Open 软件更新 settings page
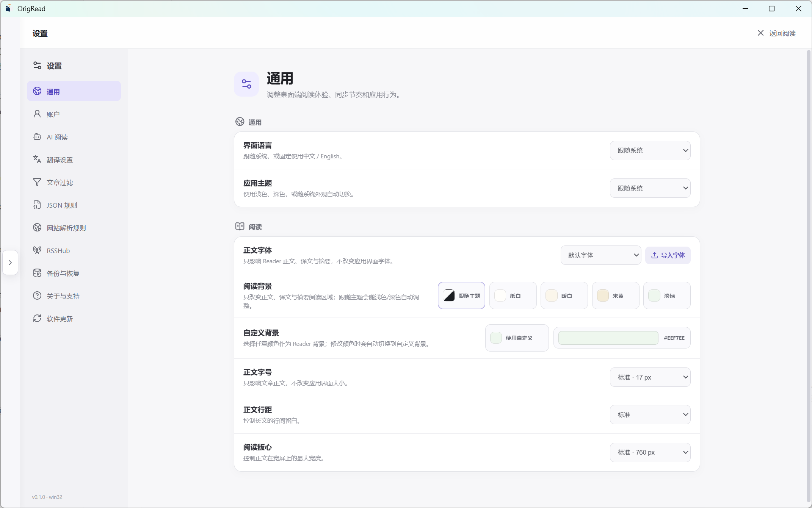812x508 pixels. coord(74,319)
